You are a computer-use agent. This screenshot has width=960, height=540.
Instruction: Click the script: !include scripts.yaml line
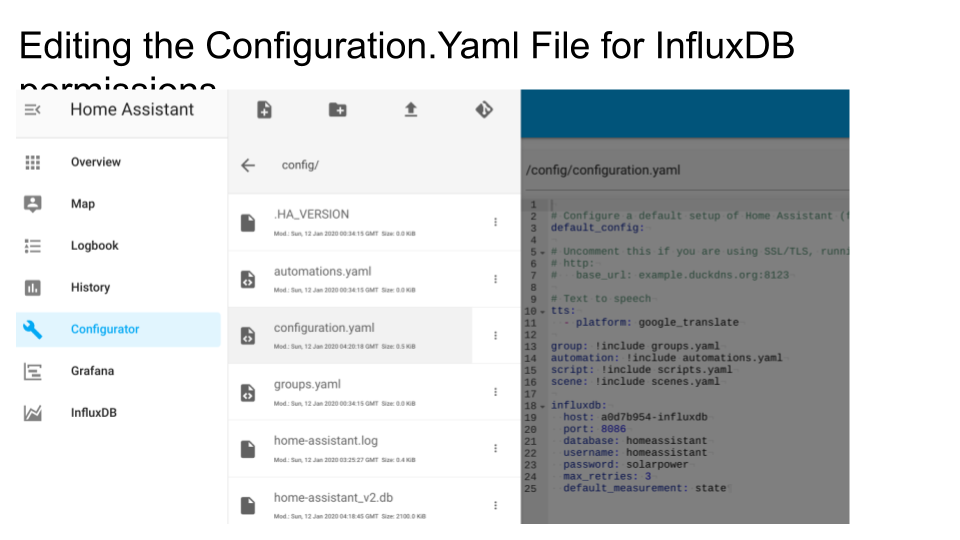[641, 370]
